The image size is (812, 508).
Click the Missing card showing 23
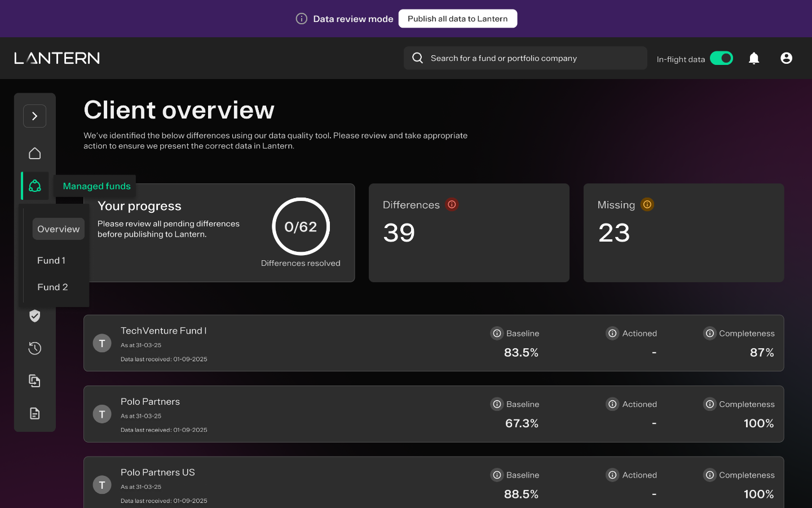683,233
